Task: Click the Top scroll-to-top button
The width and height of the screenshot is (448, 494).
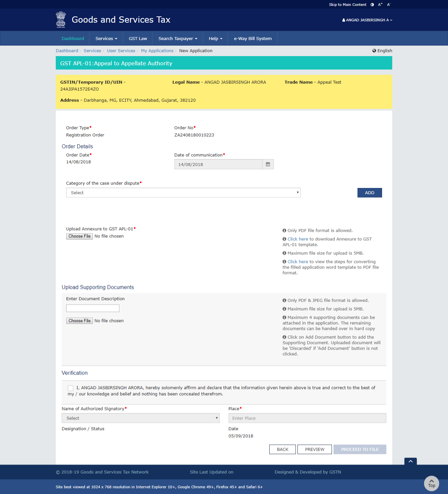Action: (431, 484)
